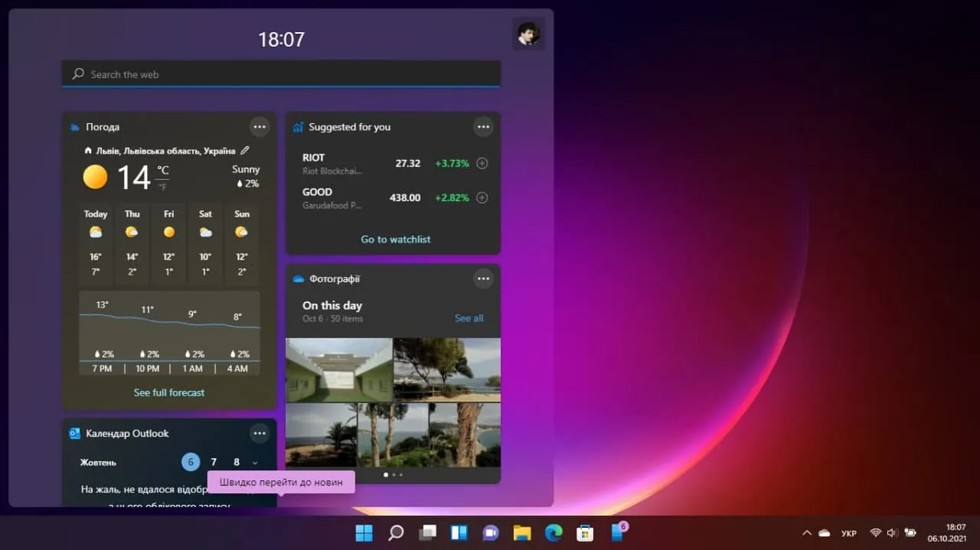The height and width of the screenshot is (550, 980).
Task: Open Teams Chat from the taskbar
Action: (491, 532)
